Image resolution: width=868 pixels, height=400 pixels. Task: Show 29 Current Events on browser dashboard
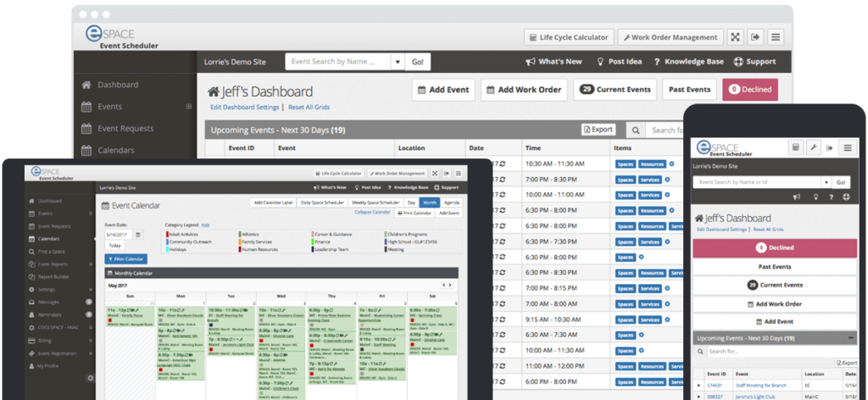615,90
